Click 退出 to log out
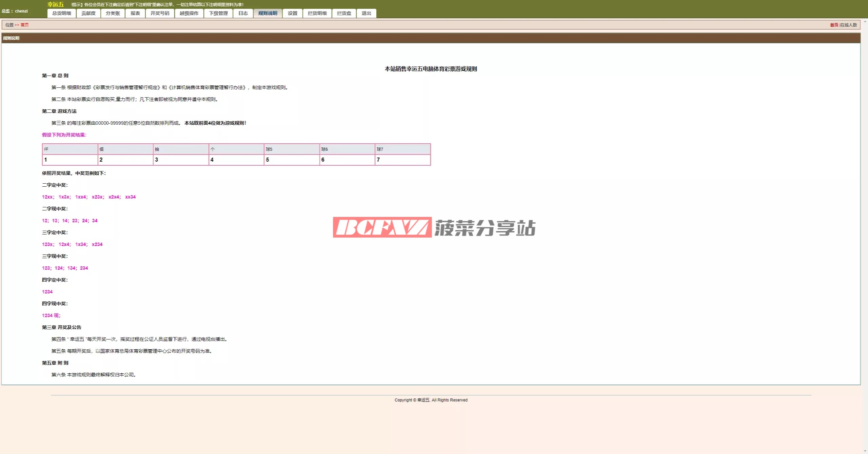Image resolution: width=868 pixels, height=454 pixels. click(367, 13)
